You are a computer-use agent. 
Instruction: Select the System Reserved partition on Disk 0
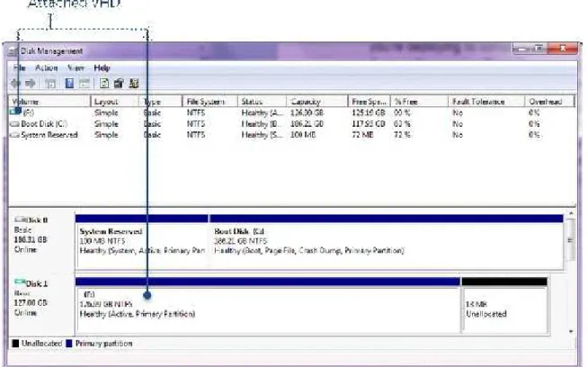(x=142, y=241)
